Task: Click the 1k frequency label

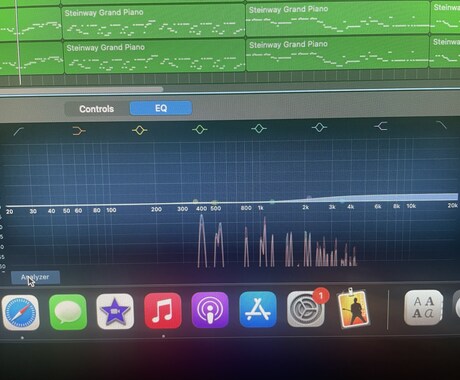Action: 261,208
